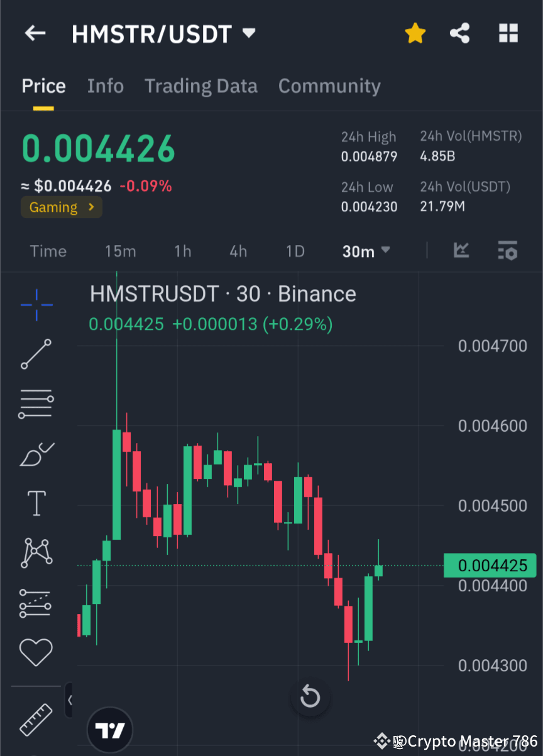Select the crosshair cursor tool
Viewport: 543px width, 756px height.
pos(36,305)
